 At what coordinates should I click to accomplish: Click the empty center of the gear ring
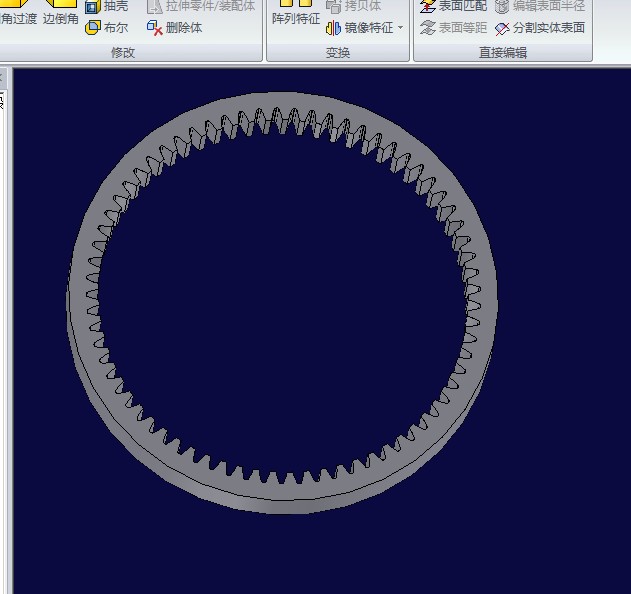point(282,300)
